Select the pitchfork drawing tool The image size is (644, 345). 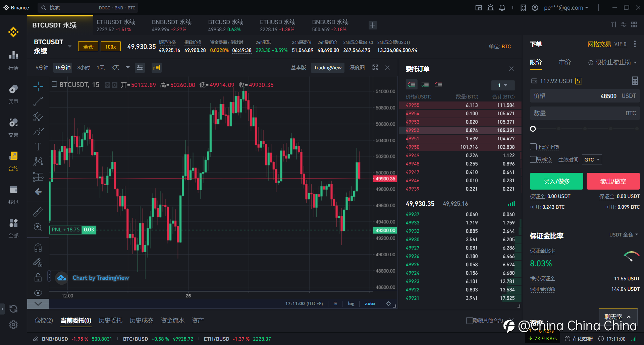tap(38, 117)
